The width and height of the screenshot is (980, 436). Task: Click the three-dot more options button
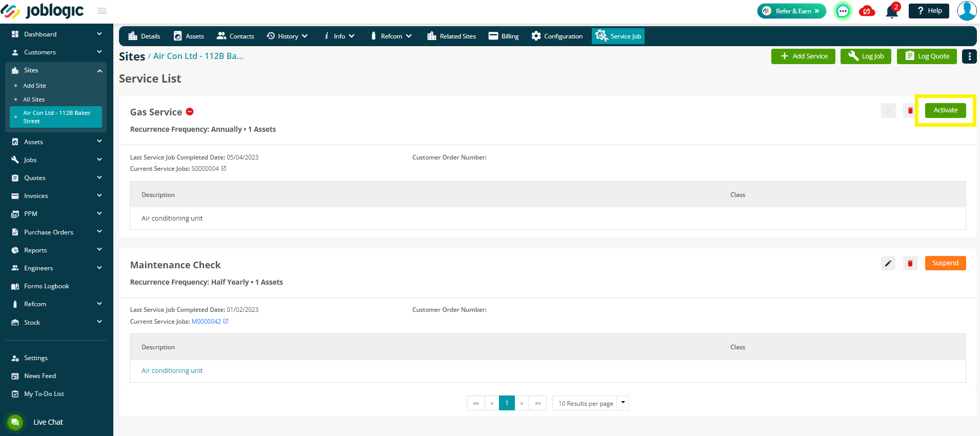[969, 56]
